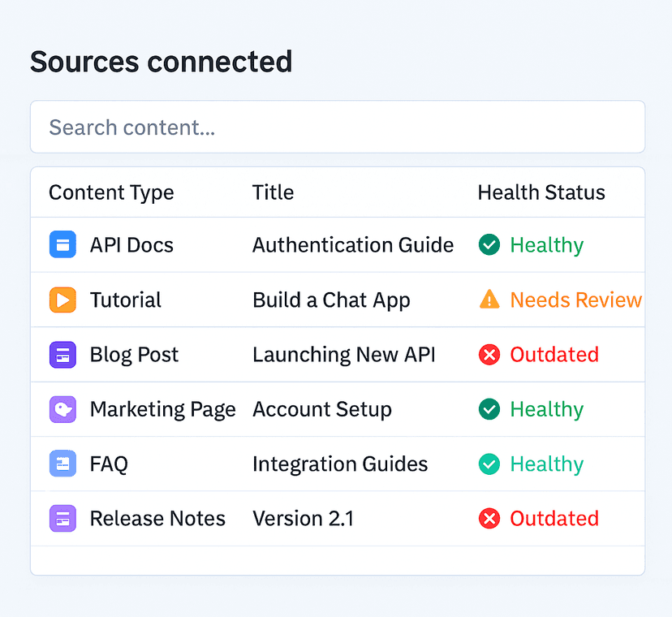Screen dimensions: 672x617
Task: Click the green check beside Authentication Guide
Action: [x=489, y=244]
